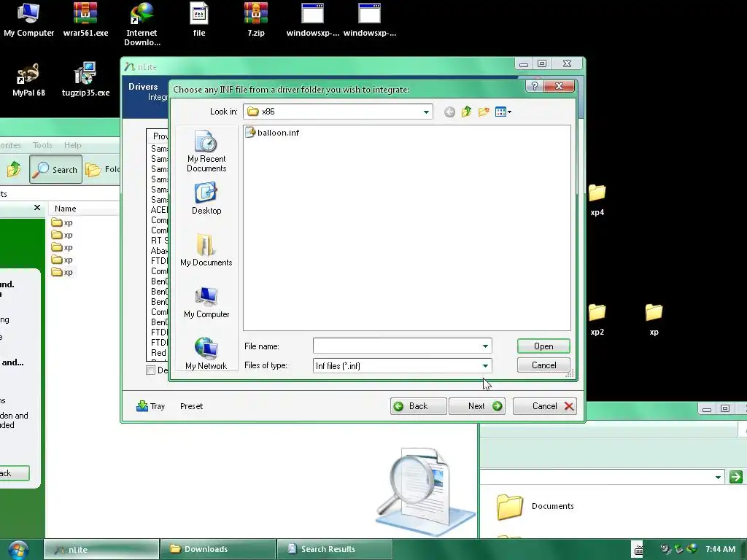Click the dialog help question mark
Viewport: 747px width, 560px height.
click(534, 86)
